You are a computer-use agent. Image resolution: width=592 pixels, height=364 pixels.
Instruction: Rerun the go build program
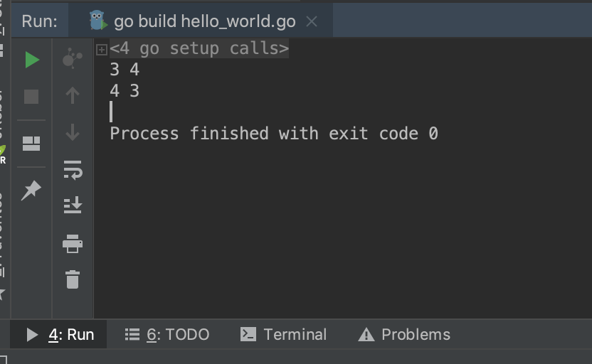pos(32,60)
